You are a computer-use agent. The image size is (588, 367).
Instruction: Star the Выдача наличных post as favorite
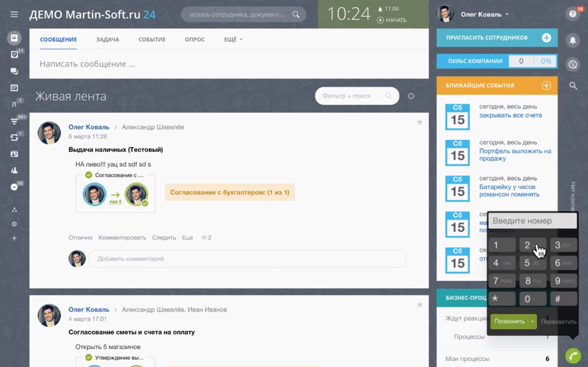[420, 122]
